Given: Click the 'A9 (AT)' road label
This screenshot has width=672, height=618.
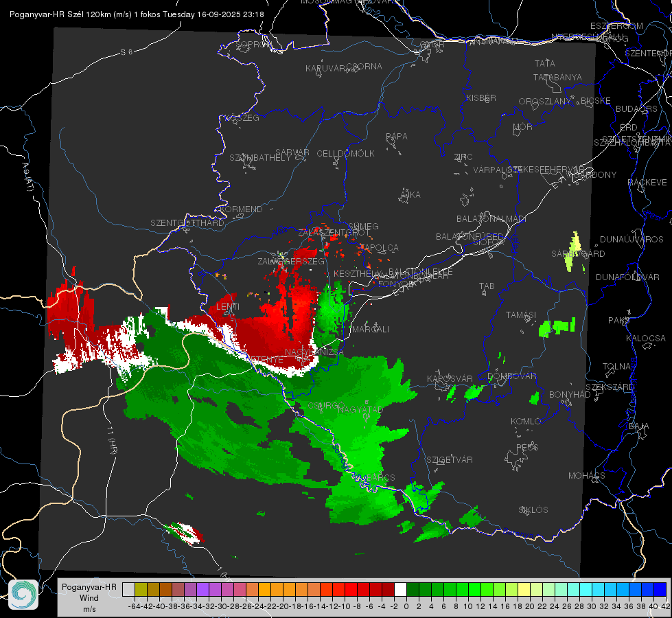Looking at the screenshot, I should pyautogui.click(x=27, y=177).
